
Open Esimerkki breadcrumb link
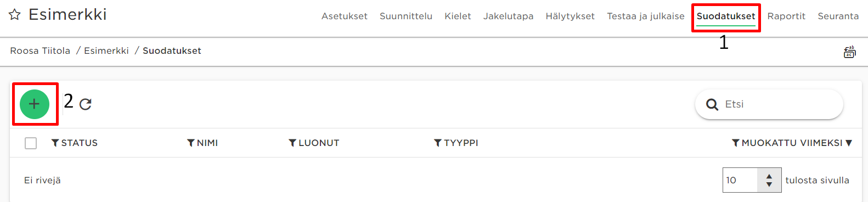[x=106, y=50]
